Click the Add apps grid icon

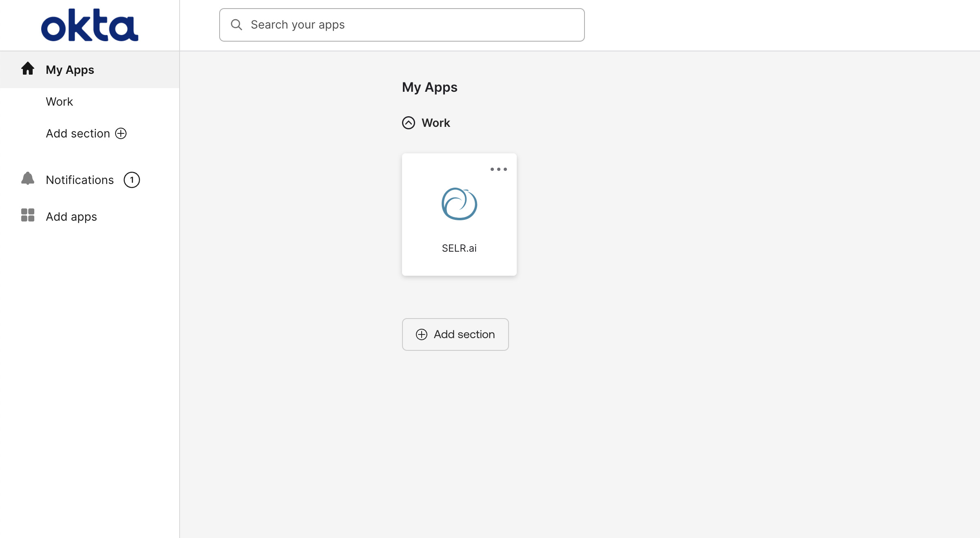coord(28,215)
